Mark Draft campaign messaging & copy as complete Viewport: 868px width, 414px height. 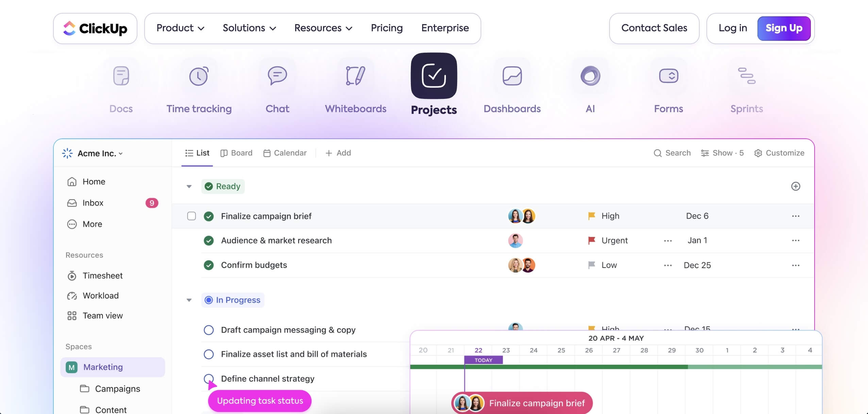coord(208,329)
